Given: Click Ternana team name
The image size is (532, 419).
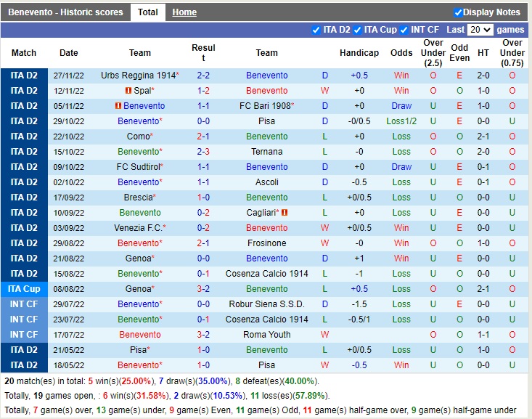Looking at the screenshot, I should click(x=266, y=152).
